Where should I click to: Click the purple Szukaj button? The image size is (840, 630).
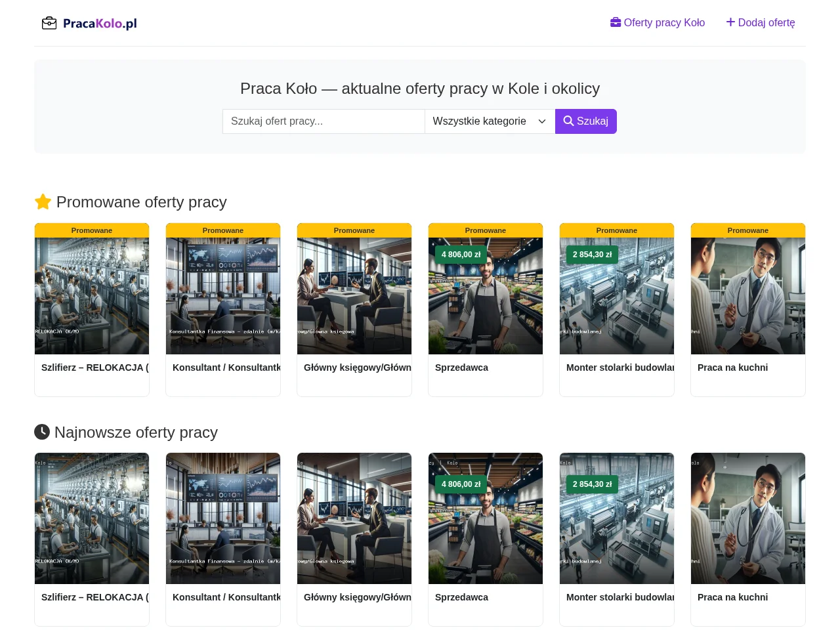click(586, 121)
